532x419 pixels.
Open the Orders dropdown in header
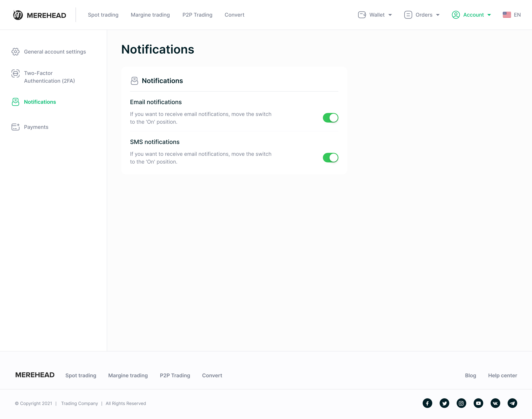click(422, 15)
